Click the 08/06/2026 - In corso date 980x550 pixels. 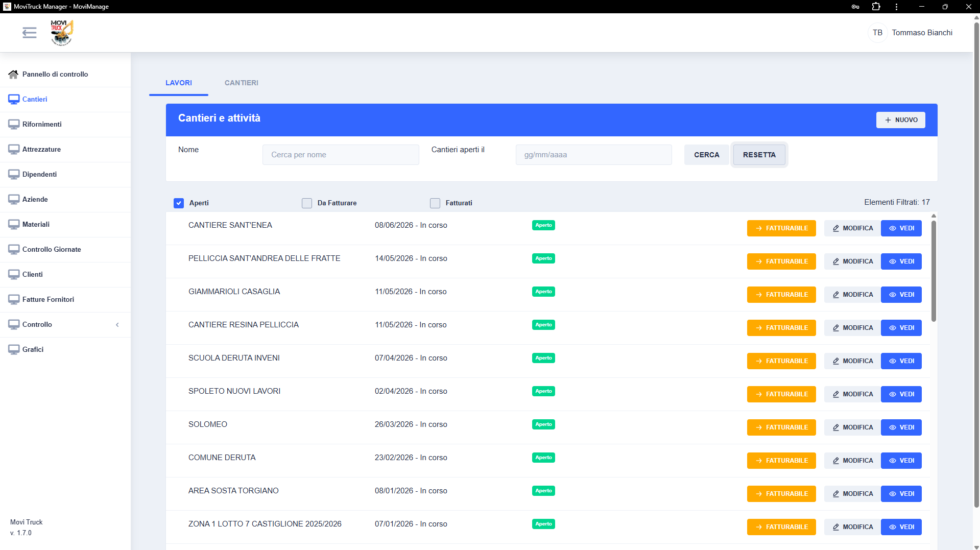coord(411,225)
